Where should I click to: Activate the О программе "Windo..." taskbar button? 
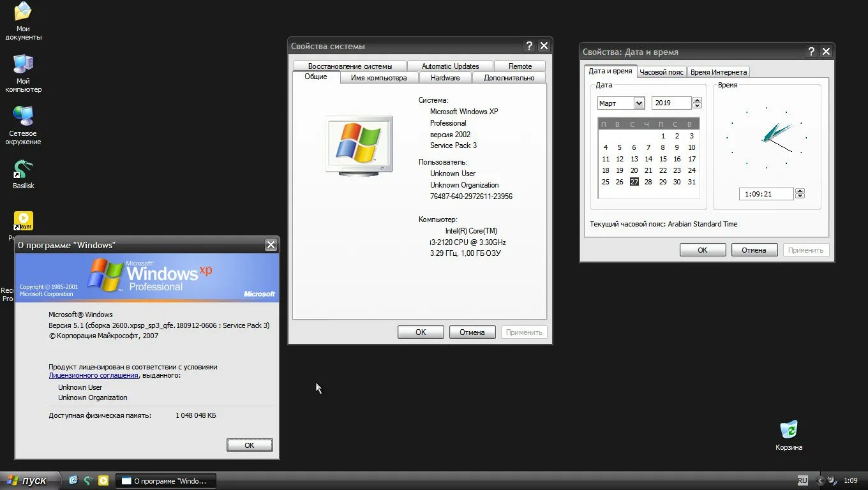click(165, 481)
